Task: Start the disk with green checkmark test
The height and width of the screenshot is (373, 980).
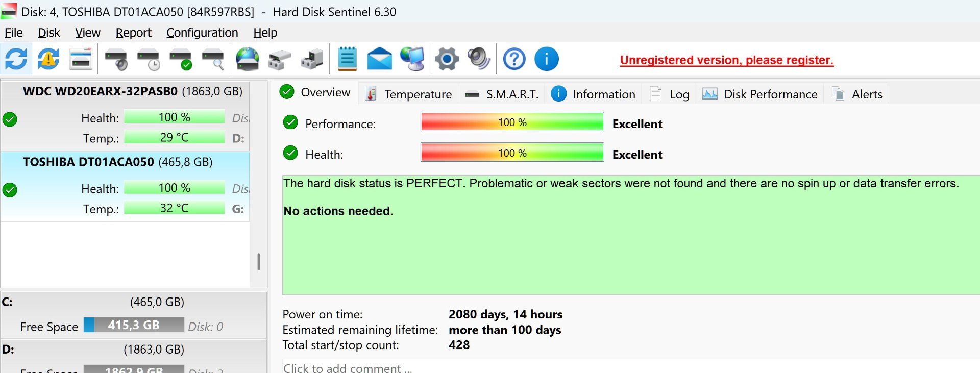Action: pos(181,59)
